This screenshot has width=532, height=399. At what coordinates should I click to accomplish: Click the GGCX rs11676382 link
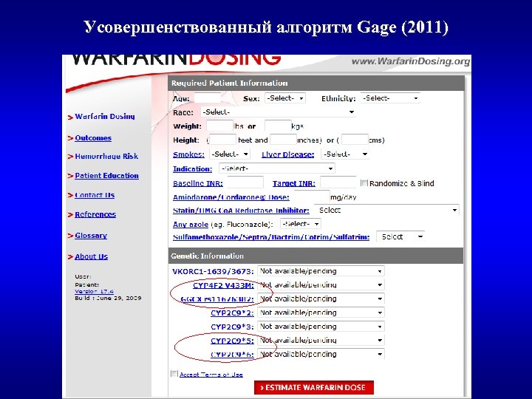[x=217, y=299]
